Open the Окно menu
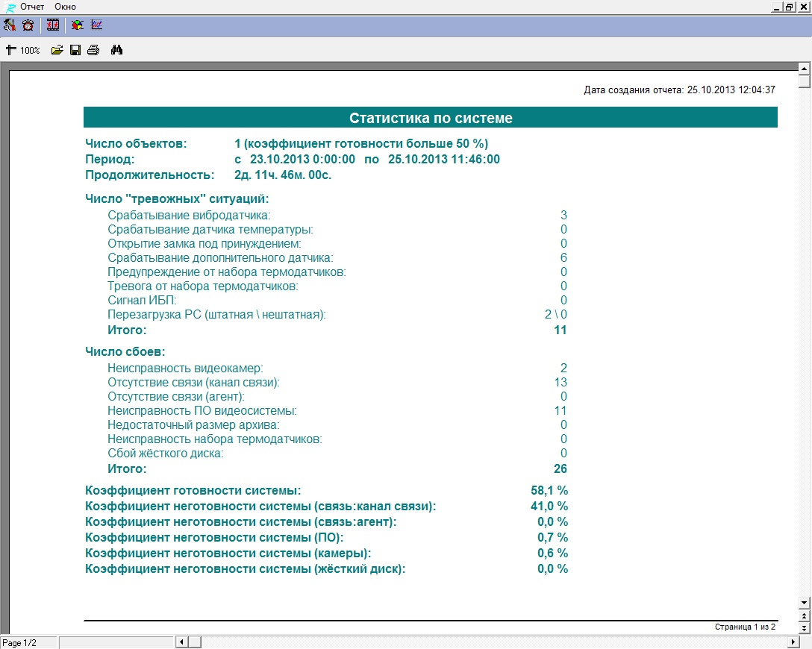The image size is (812, 649). 65,7
